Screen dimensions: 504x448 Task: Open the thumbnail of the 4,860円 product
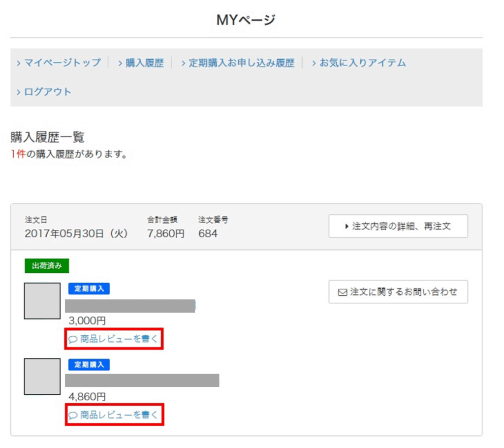pos(42,377)
